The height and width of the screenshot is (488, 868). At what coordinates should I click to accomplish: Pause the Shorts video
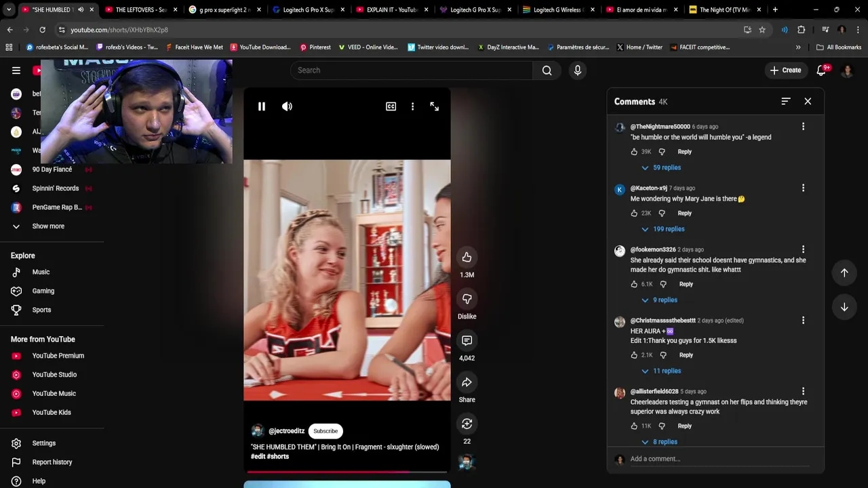pyautogui.click(x=261, y=106)
